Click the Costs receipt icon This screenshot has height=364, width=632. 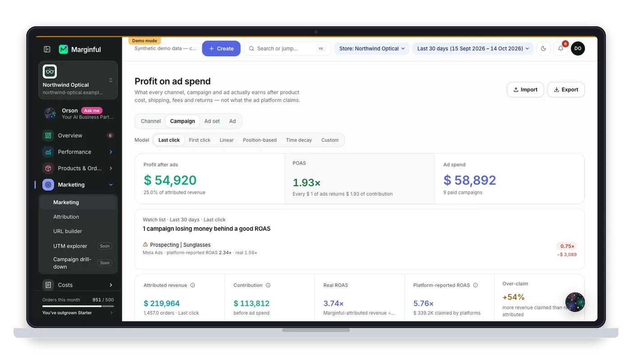[48, 285]
